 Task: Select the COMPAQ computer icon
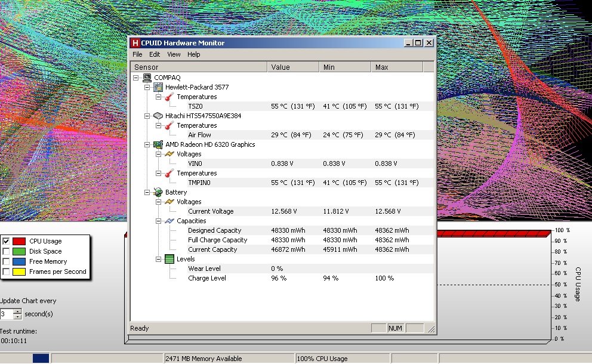(x=147, y=78)
